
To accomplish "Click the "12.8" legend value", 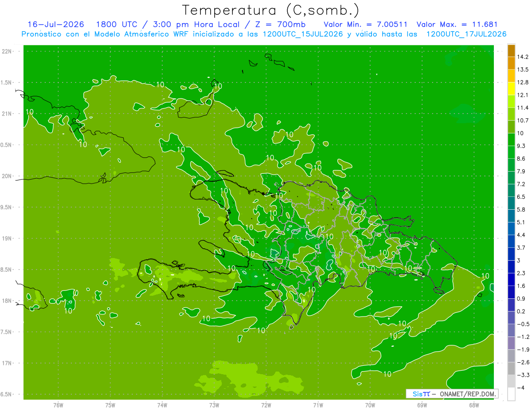I will 523,82.
